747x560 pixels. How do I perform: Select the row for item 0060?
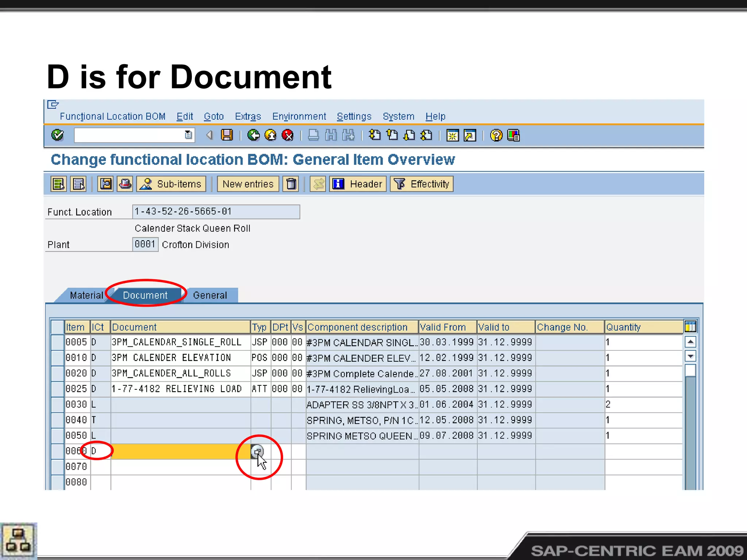click(57, 451)
